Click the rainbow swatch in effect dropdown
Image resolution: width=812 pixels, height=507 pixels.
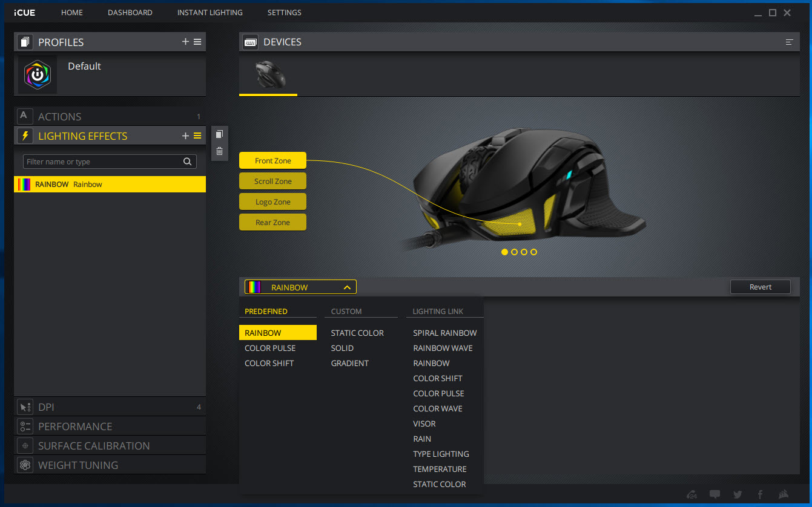(x=254, y=287)
